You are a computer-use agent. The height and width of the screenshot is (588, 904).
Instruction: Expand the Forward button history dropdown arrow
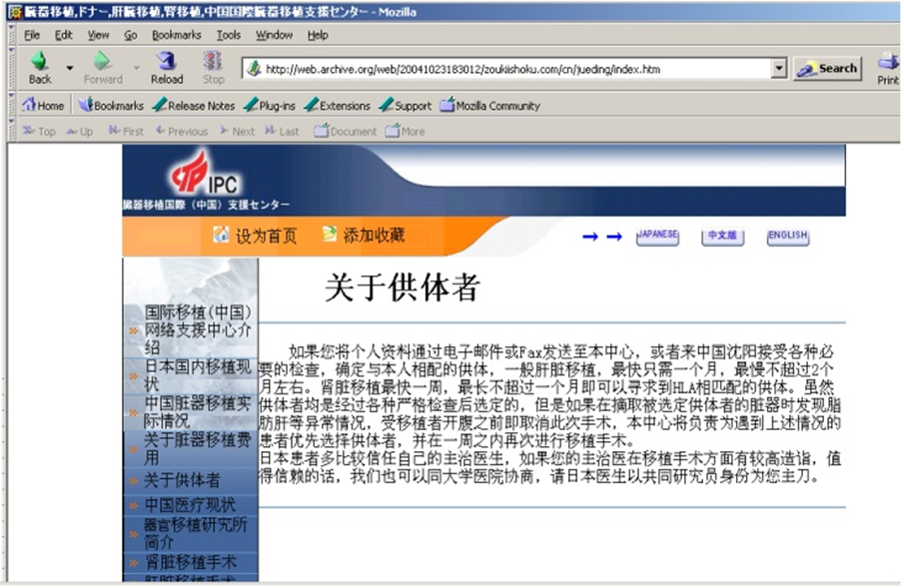coord(137,68)
